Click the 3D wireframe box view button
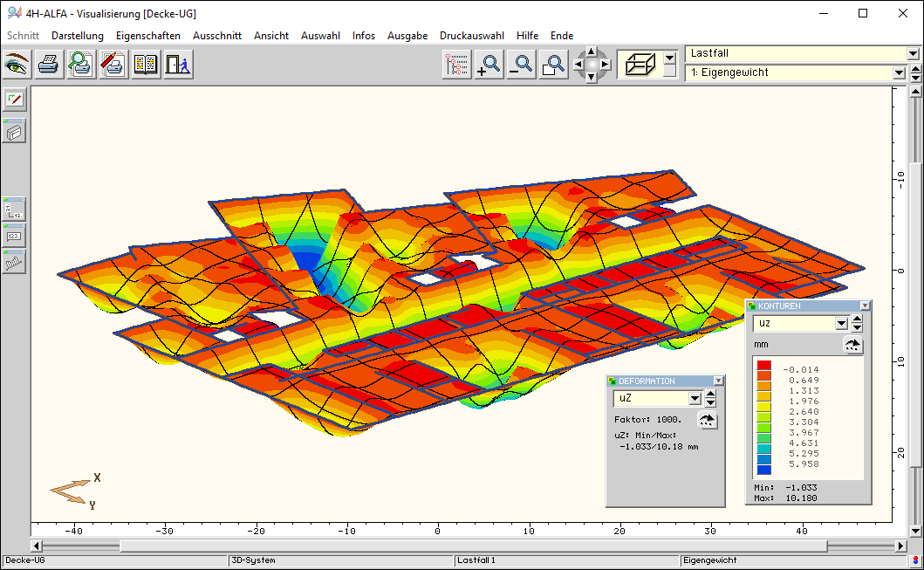 point(639,65)
